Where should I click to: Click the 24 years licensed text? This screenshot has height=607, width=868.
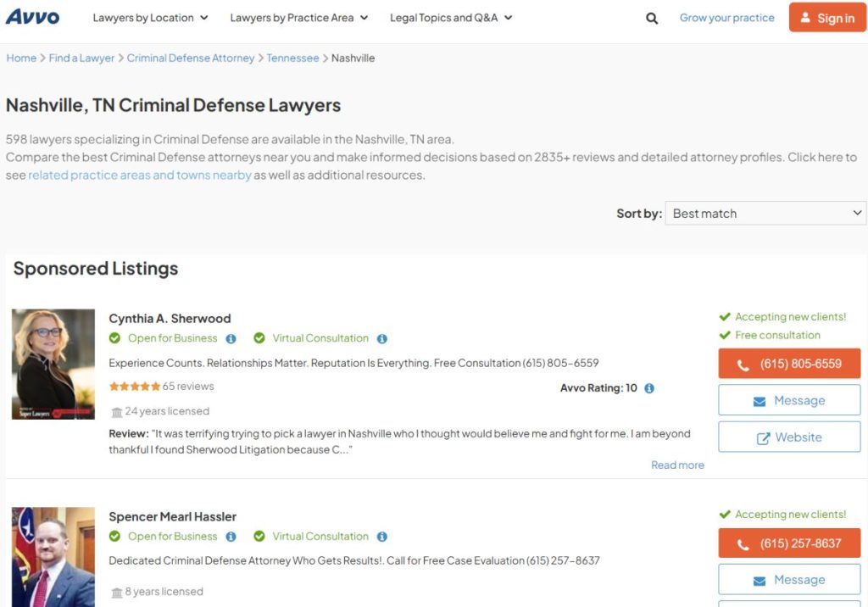[x=167, y=411]
